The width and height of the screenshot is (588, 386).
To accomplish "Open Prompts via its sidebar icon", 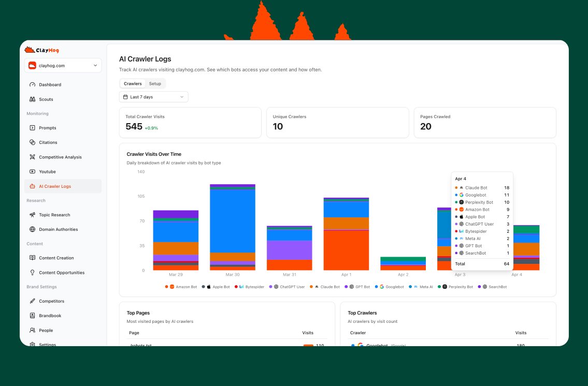I will (x=32, y=128).
